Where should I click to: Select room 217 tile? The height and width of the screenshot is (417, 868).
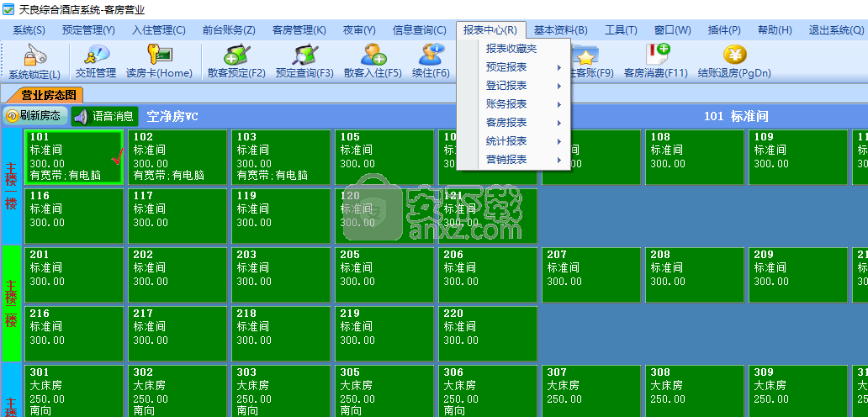click(x=177, y=334)
